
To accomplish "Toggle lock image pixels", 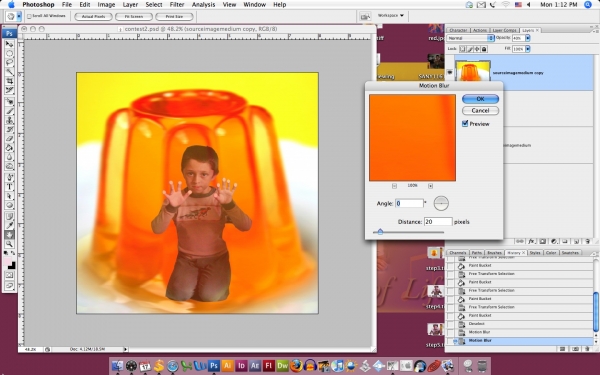I will (x=470, y=49).
